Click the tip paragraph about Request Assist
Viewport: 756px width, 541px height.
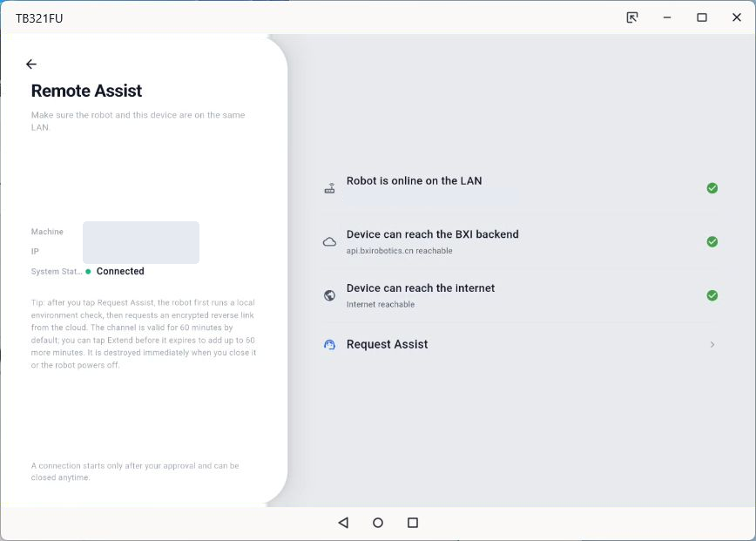pyautogui.click(x=143, y=334)
